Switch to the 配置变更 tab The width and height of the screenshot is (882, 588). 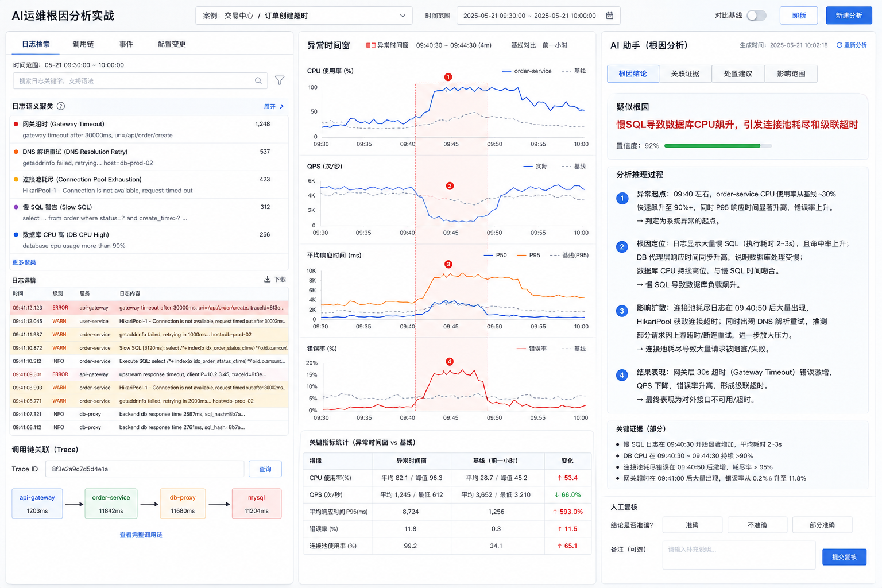point(172,44)
